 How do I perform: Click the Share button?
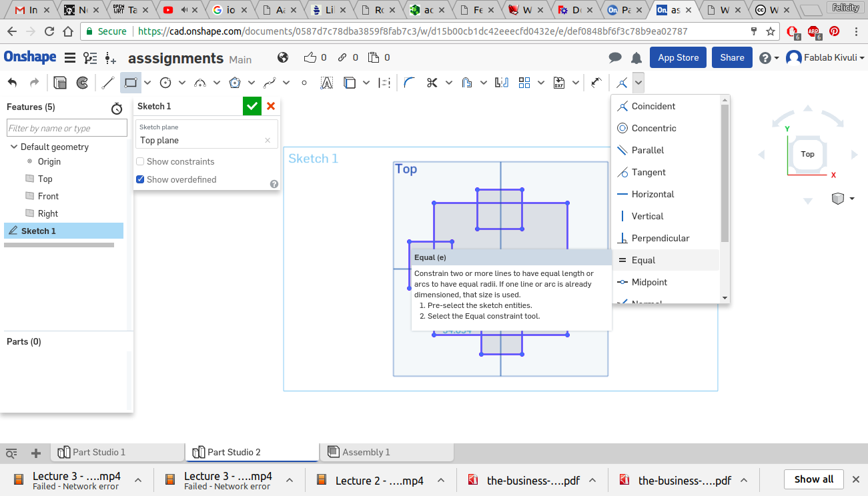pos(732,57)
